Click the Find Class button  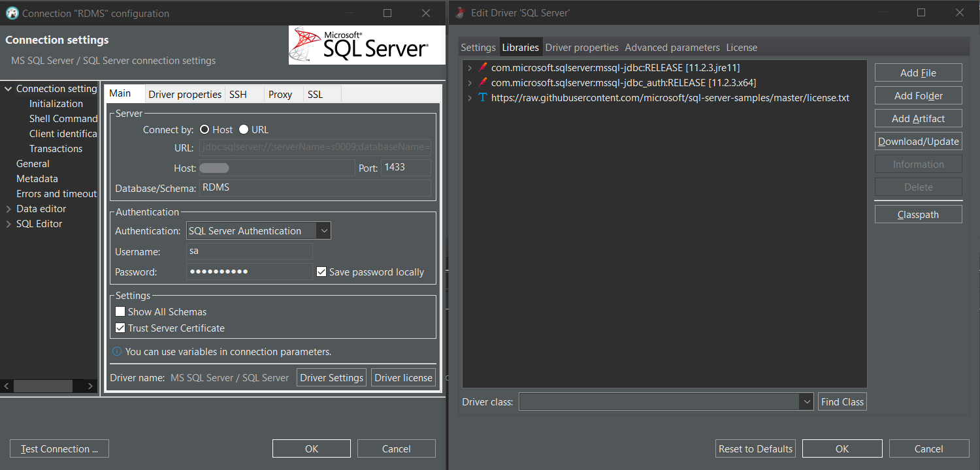pyautogui.click(x=842, y=401)
